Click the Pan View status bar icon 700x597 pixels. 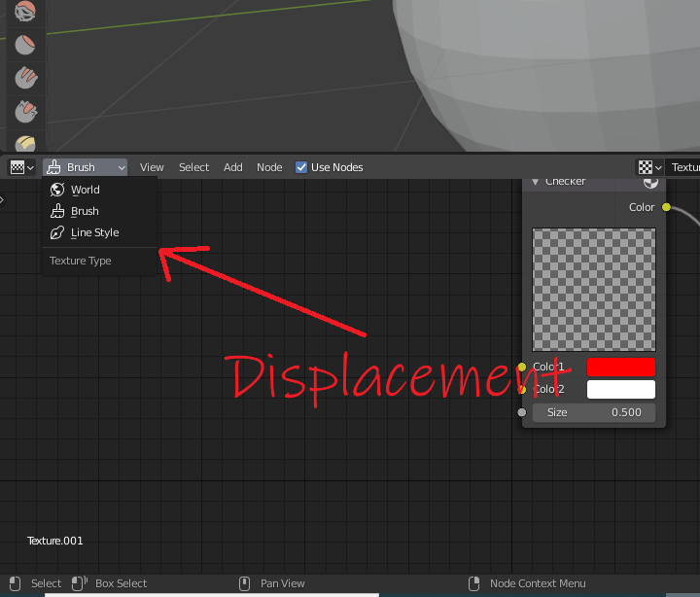point(244,583)
